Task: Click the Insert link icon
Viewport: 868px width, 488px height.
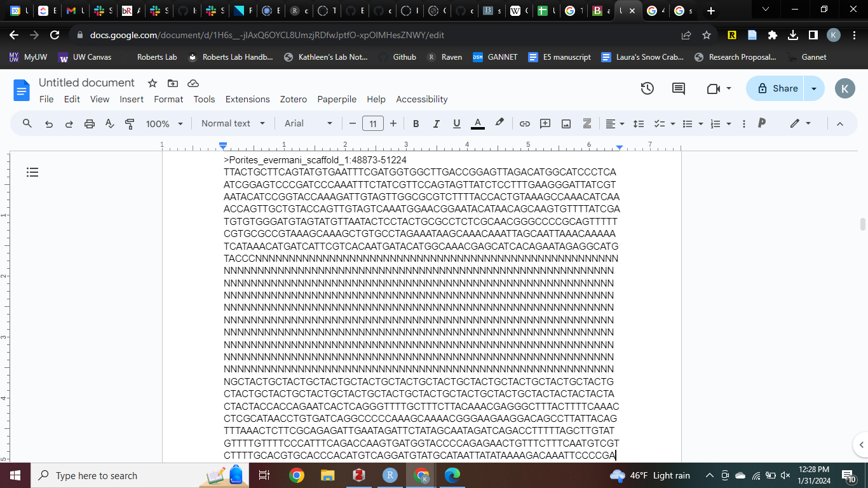Action: coord(525,124)
